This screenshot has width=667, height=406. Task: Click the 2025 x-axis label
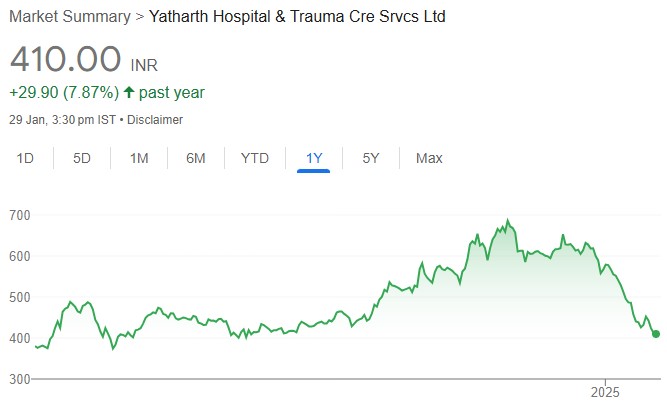606,391
